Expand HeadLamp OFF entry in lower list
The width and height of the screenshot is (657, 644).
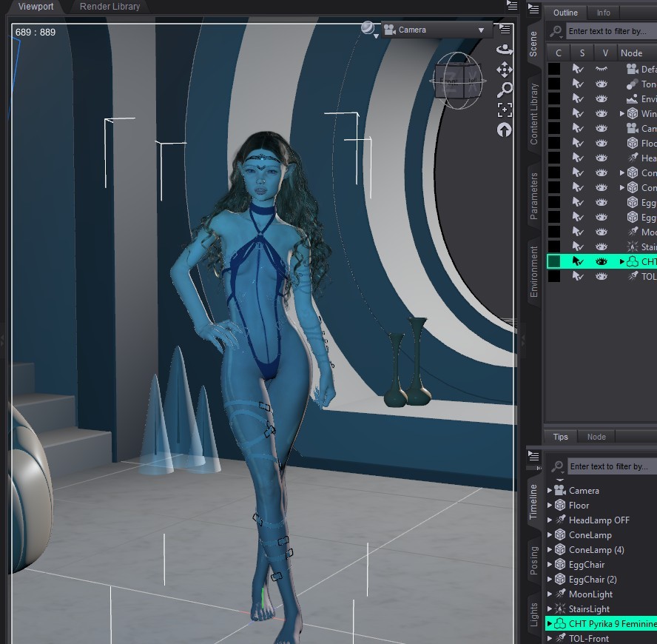549,520
